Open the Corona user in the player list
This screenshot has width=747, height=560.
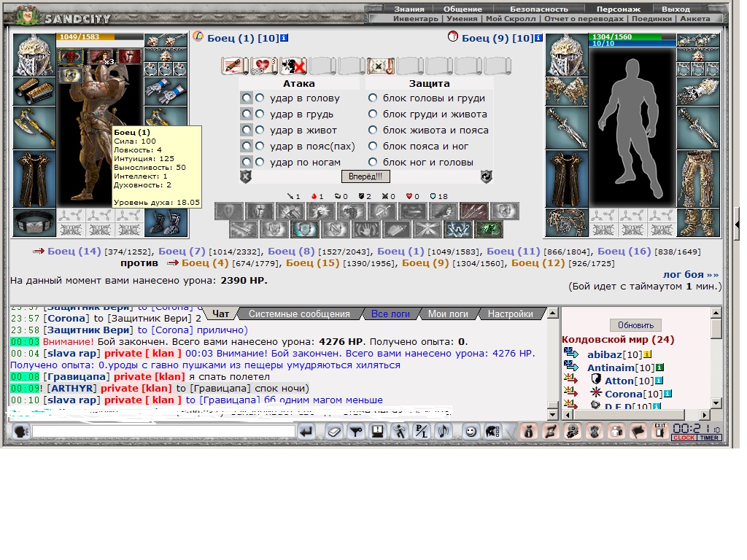coord(624,394)
